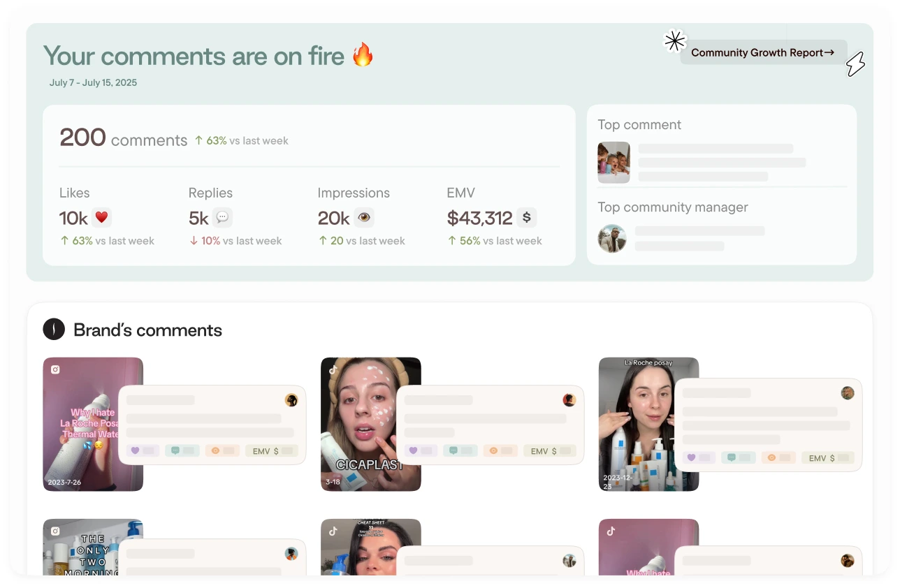The height and width of the screenshot is (588, 900).
Task: Open the CICAPLAST TikTok video thumbnail
Action: pyautogui.click(x=371, y=425)
